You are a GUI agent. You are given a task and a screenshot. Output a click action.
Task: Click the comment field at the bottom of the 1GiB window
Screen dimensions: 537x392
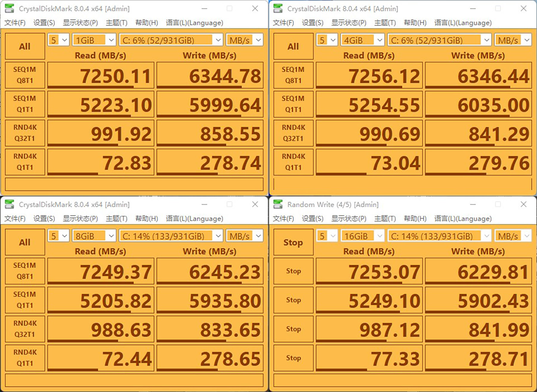[x=134, y=184]
